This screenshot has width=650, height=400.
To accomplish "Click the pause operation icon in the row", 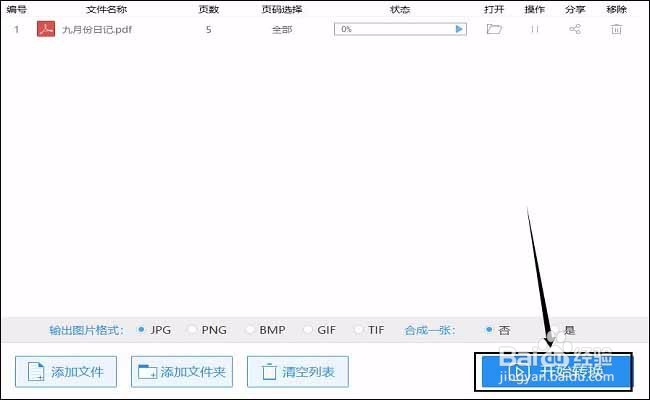I will (x=535, y=29).
